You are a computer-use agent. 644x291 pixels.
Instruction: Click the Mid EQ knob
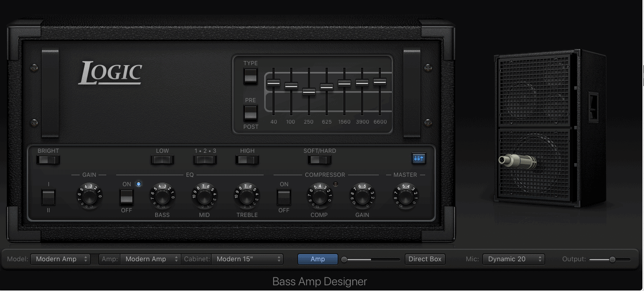(x=204, y=196)
